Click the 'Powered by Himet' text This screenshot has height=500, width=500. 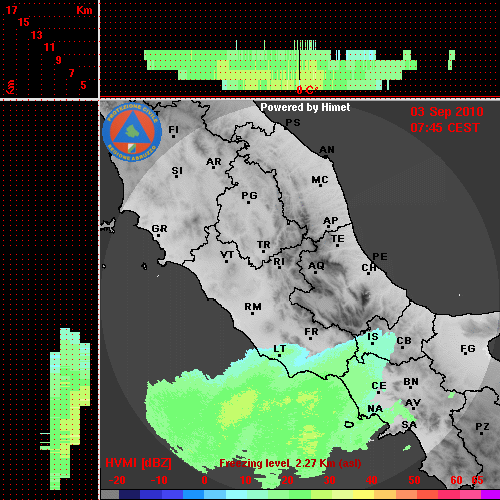(305, 107)
